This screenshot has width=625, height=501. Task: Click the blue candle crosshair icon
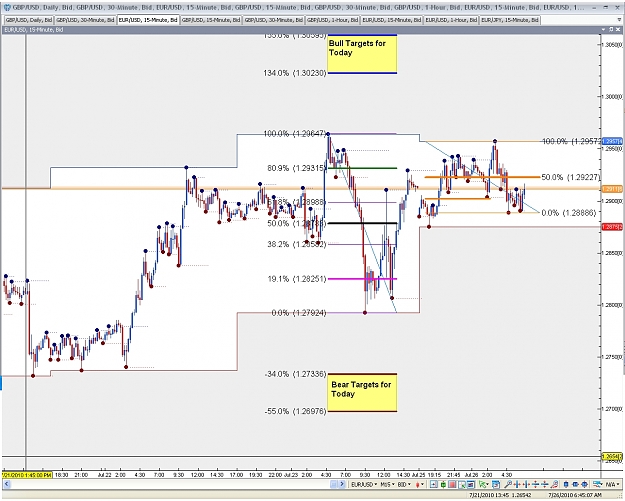(584, 485)
